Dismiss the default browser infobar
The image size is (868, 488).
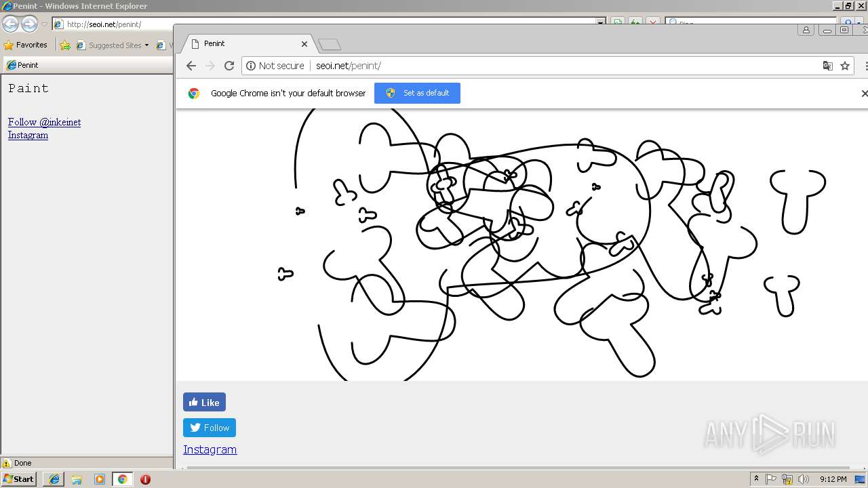point(864,93)
